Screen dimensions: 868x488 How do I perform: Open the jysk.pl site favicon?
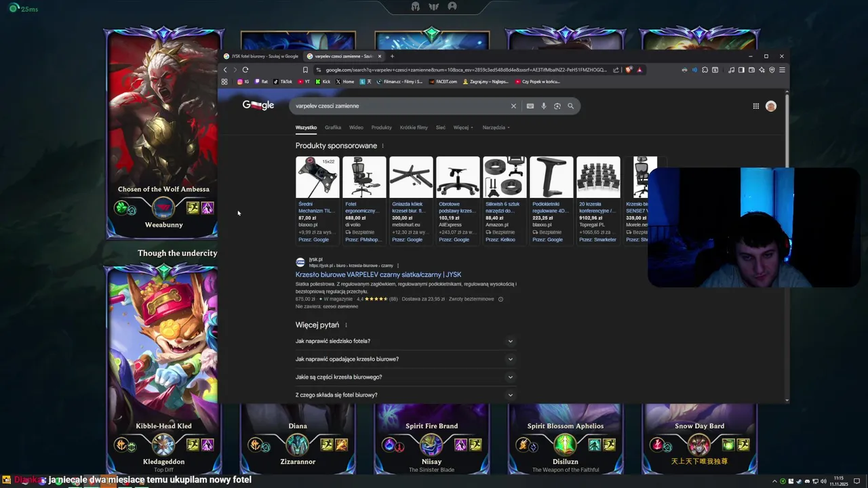300,262
